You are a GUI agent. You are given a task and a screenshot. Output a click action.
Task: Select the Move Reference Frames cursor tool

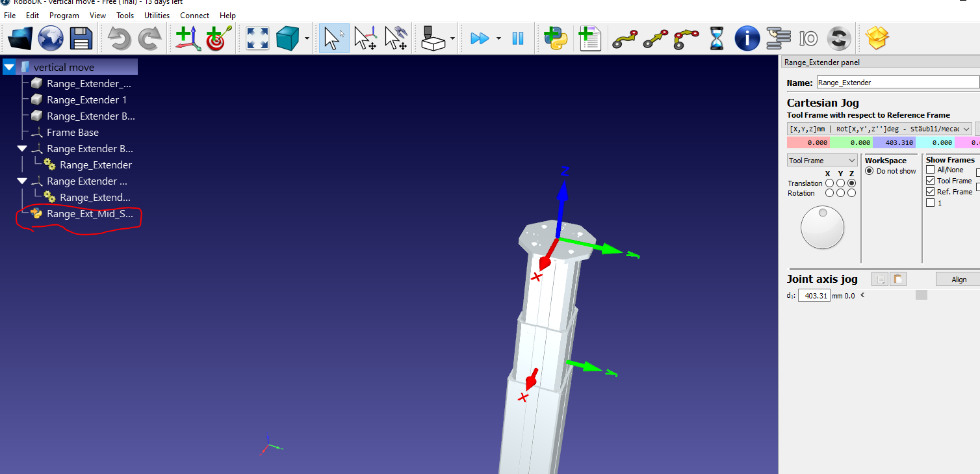[x=365, y=39]
